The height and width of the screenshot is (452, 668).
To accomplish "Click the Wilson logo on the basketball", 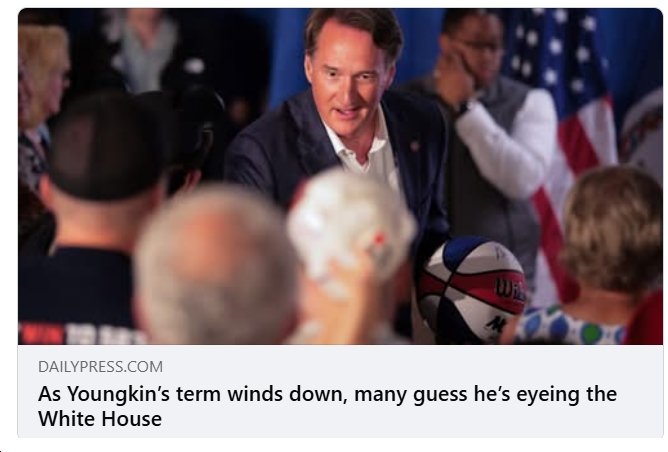I will tap(510, 290).
